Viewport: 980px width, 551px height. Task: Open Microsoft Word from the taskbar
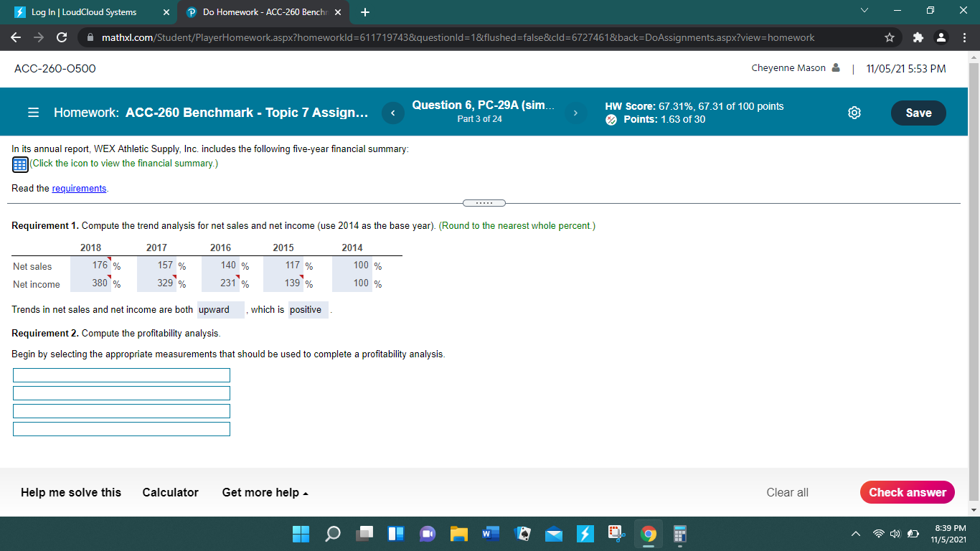point(491,534)
